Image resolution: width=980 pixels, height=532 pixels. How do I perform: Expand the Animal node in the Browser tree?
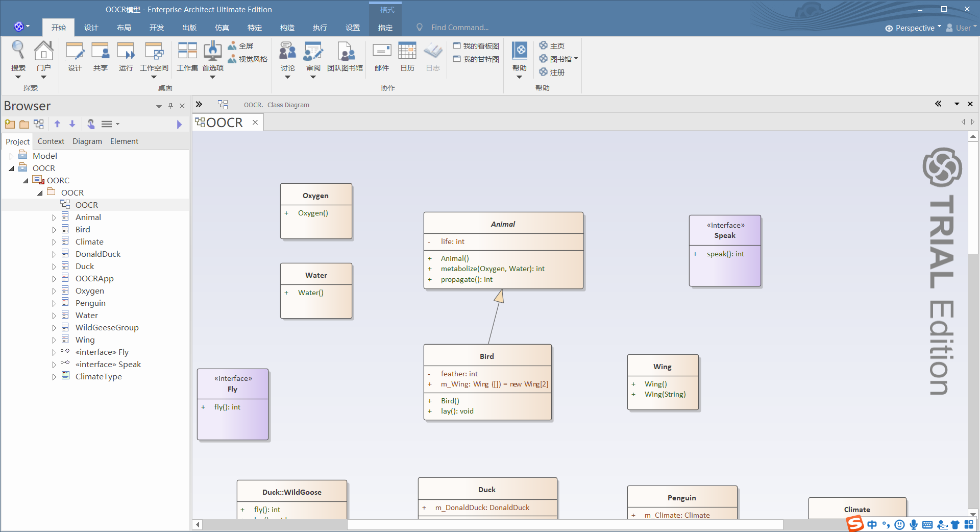point(55,217)
